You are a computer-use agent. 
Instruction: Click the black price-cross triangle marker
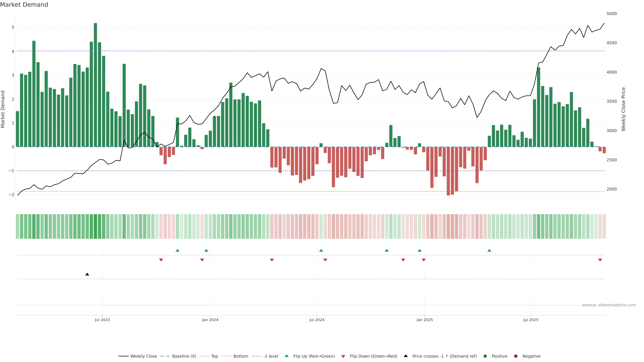(87, 274)
